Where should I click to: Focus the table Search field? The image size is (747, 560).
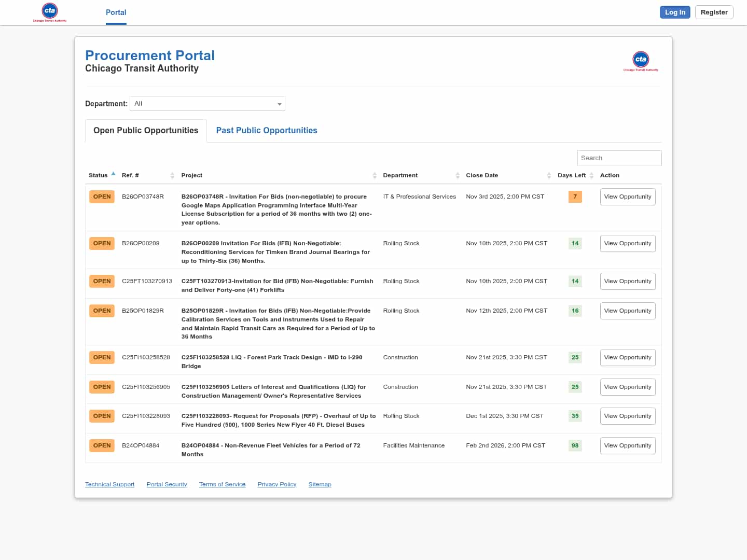(x=619, y=158)
